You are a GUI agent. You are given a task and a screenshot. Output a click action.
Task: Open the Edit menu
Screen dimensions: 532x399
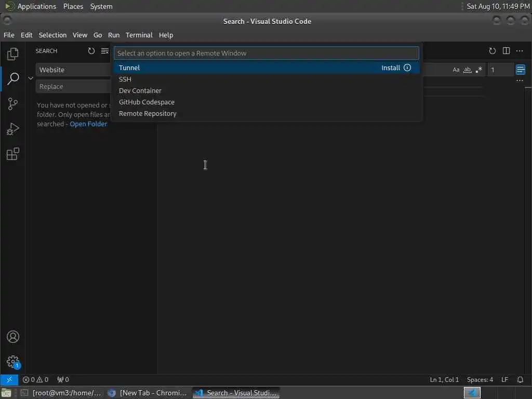coord(26,35)
